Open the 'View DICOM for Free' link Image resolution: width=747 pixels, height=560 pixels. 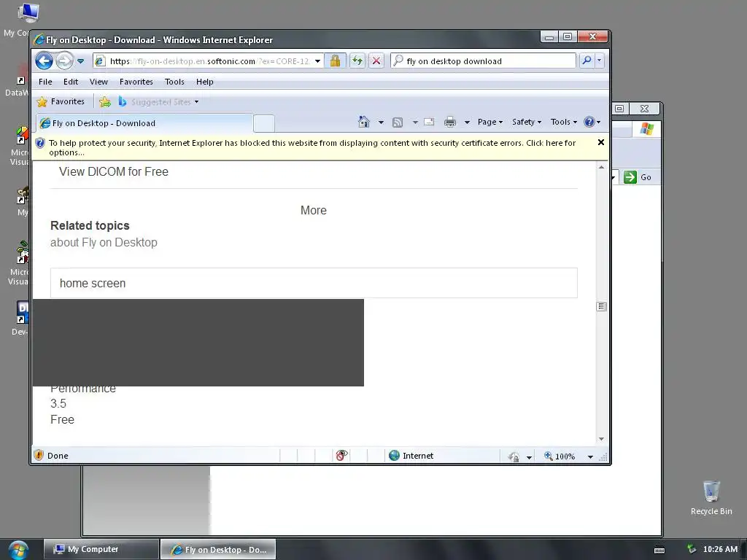pyautogui.click(x=113, y=171)
